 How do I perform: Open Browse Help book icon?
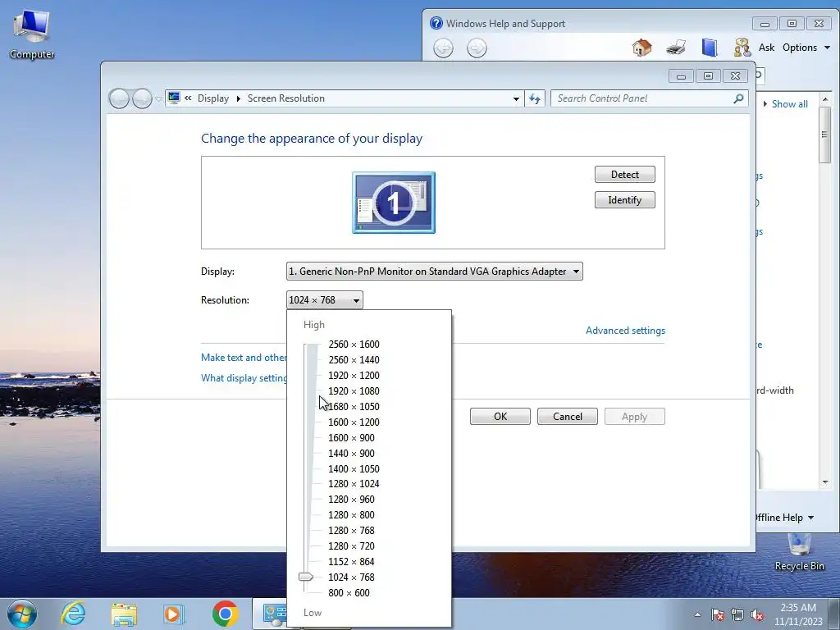(710, 48)
